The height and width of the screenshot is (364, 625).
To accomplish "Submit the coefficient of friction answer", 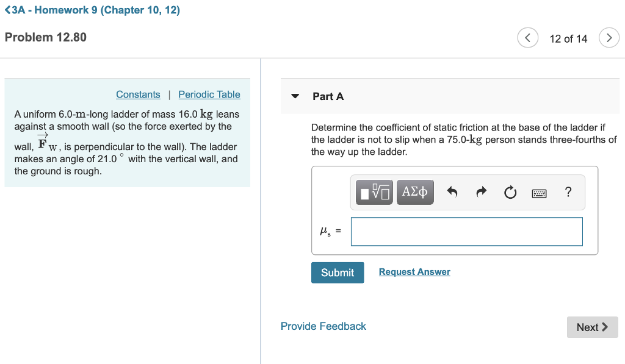I will coord(338,273).
